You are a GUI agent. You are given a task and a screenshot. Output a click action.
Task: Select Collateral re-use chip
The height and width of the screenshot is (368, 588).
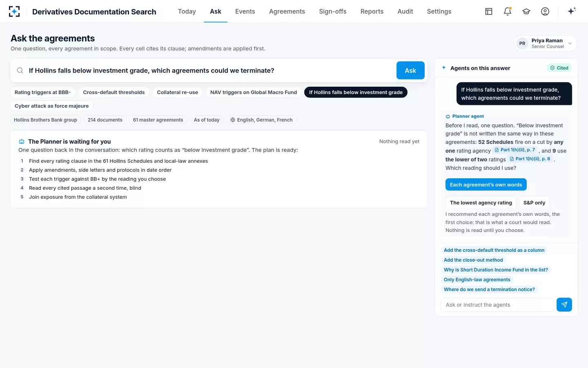[x=178, y=92]
